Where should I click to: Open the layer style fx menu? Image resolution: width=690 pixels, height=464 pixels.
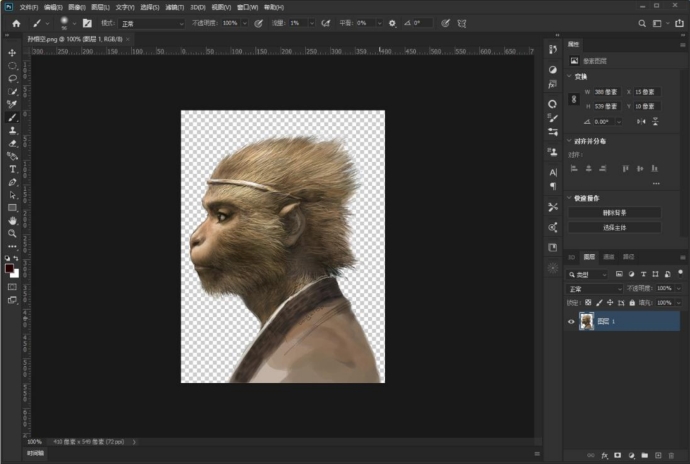click(605, 456)
